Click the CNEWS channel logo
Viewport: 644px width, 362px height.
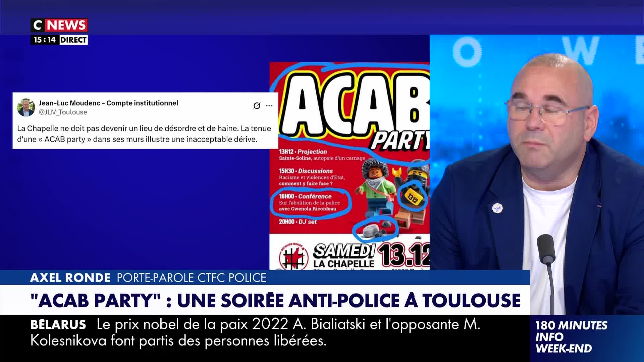[x=59, y=25]
